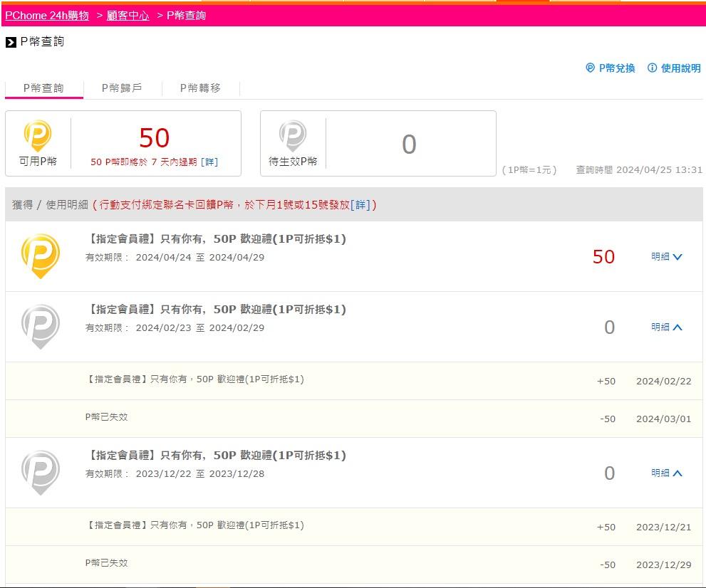Open the [詳] link in 獲得/使用明細 header
This screenshot has height=588, width=706.
click(361, 205)
